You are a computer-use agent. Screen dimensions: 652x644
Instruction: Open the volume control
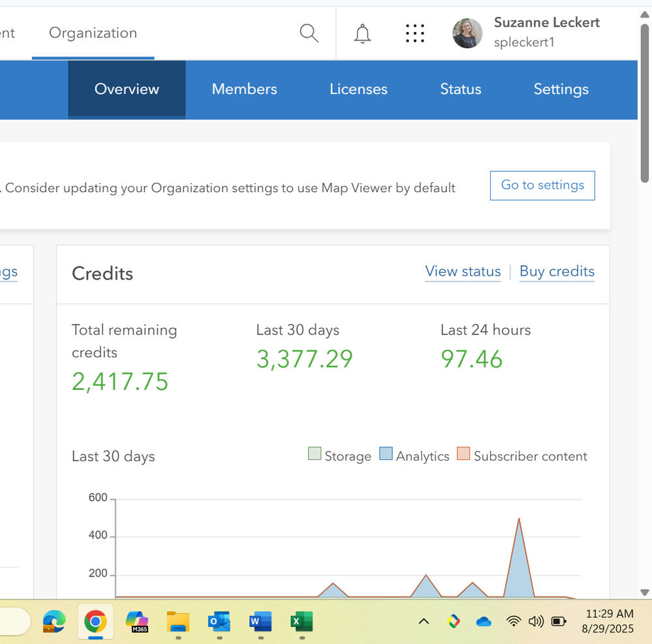(536, 621)
